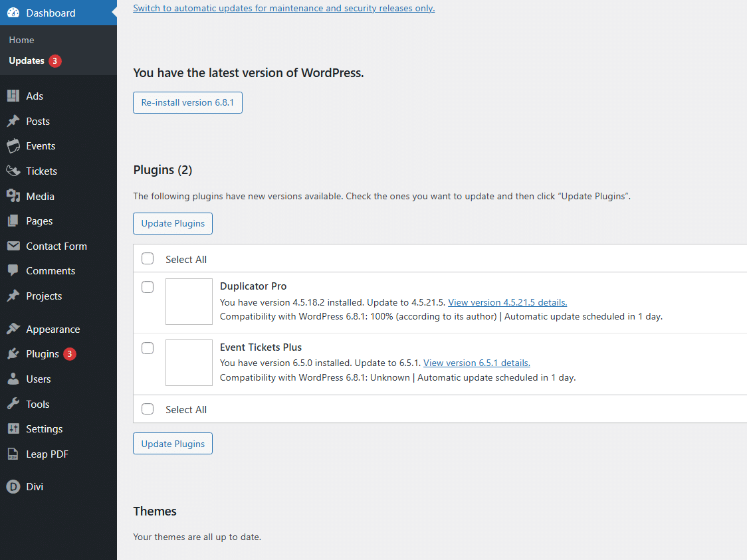Viewport: 747px width, 560px height.
Task: Open the Dashboard menu
Action: click(x=58, y=13)
